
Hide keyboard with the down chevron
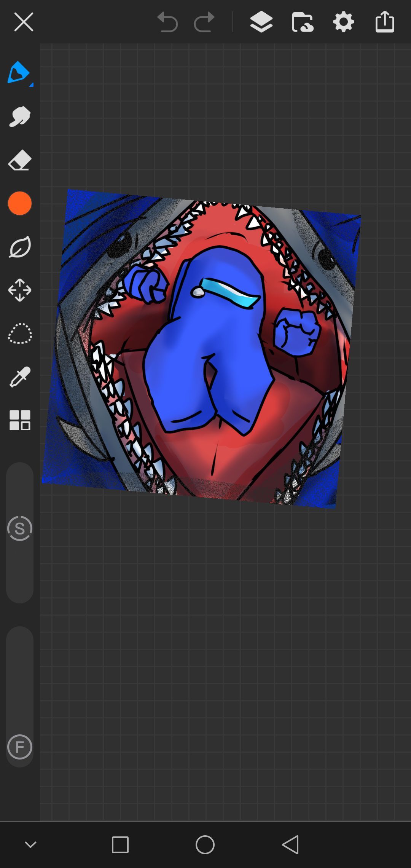point(30,845)
